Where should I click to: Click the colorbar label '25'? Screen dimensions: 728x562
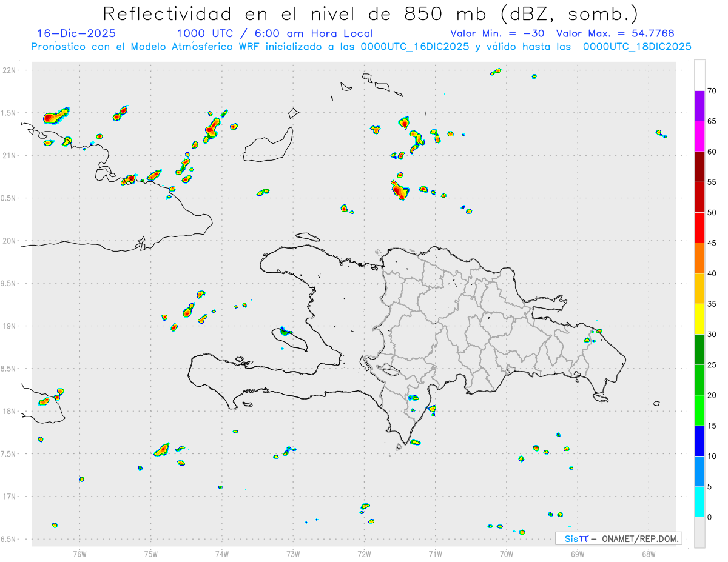click(712, 364)
